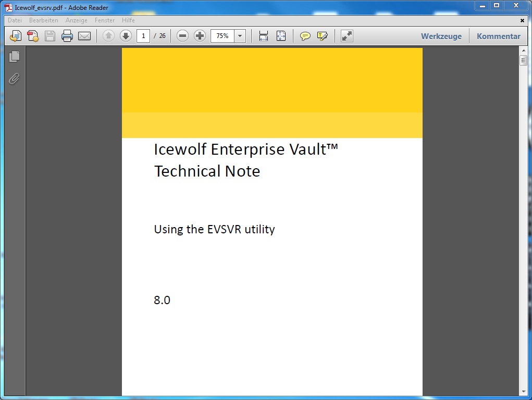Screen dimensions: 532x400
Task: Click the 75% zoom value field
Action: (222, 36)
